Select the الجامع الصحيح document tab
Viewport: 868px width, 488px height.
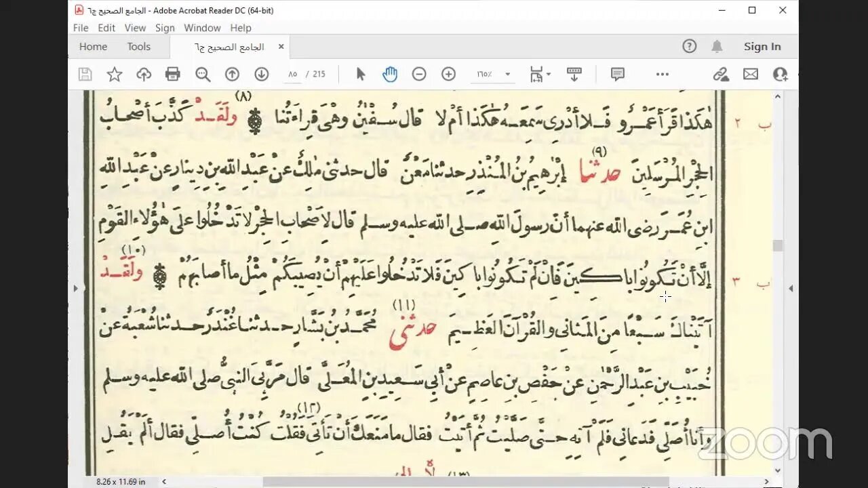[229, 47]
